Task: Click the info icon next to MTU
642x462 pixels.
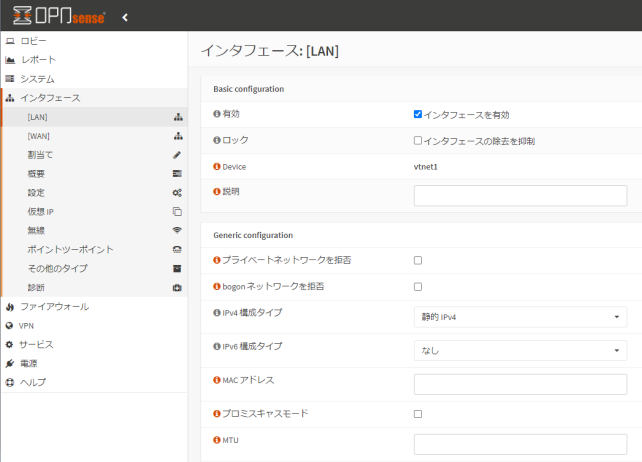Action: [x=217, y=439]
